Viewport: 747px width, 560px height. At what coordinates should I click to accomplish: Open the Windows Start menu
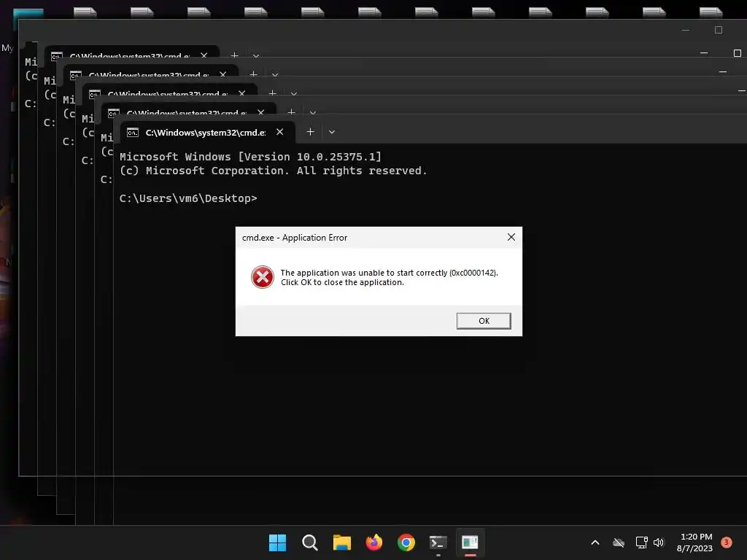[x=277, y=542]
